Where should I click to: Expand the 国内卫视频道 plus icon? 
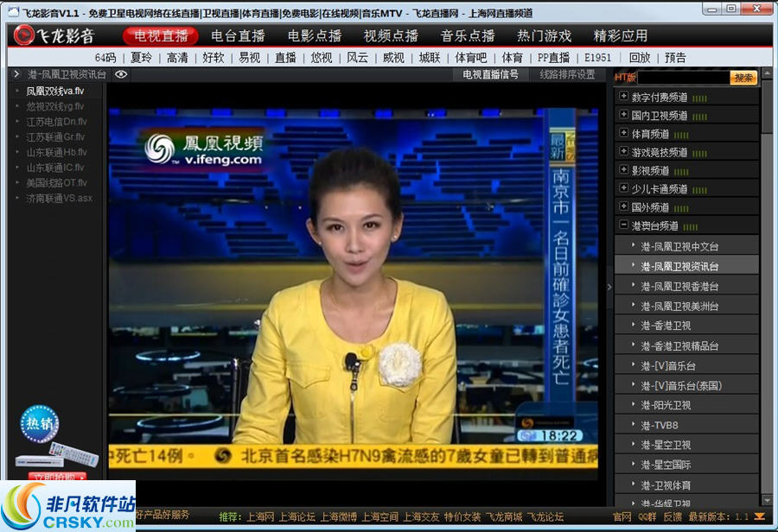pyautogui.click(x=623, y=115)
